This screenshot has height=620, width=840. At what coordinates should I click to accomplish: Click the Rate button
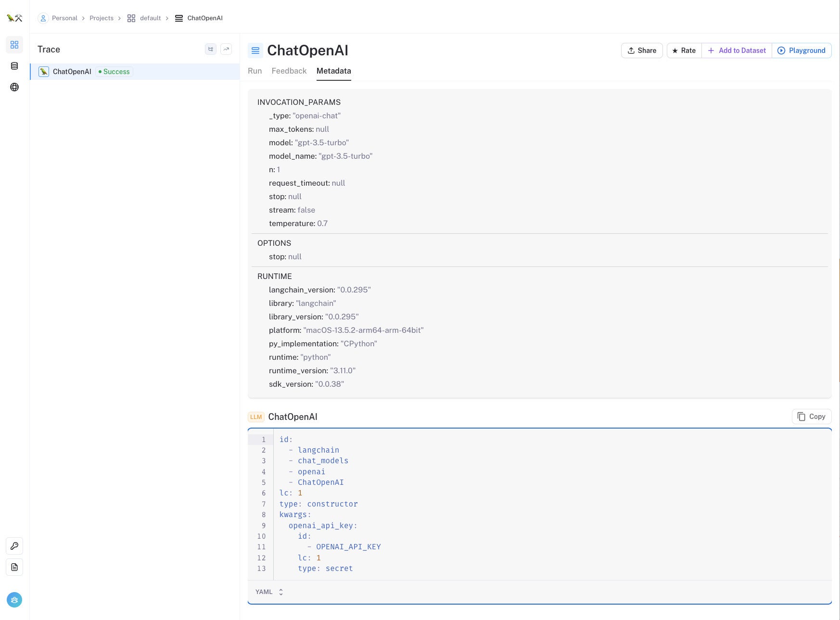684,51
